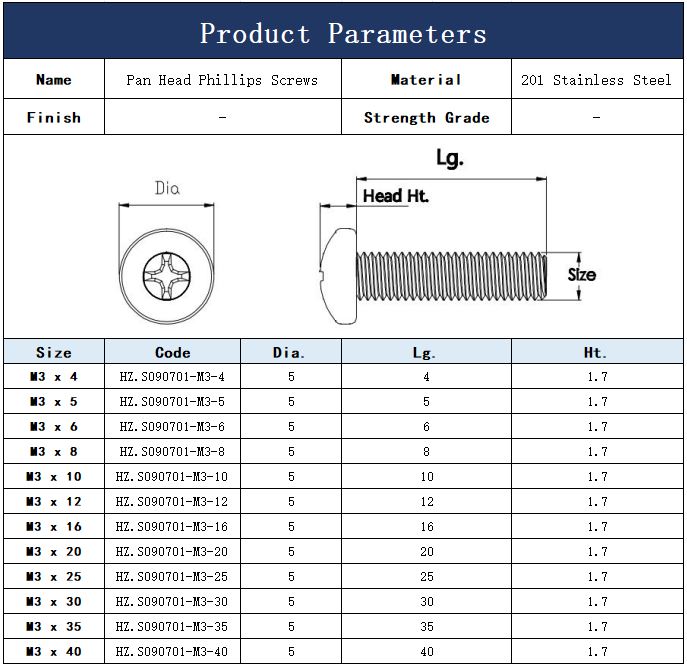Click code HZ.S090701-M3-25

172,577
